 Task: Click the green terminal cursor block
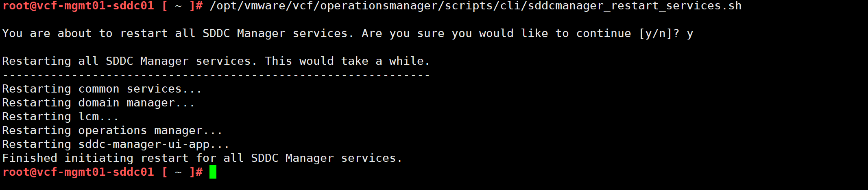pos(213,172)
